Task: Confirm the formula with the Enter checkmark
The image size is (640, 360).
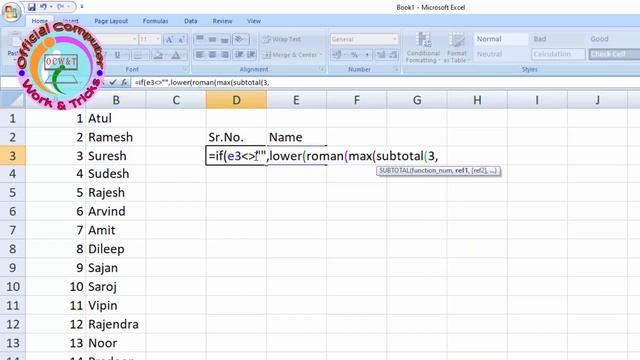Action: [x=113, y=82]
